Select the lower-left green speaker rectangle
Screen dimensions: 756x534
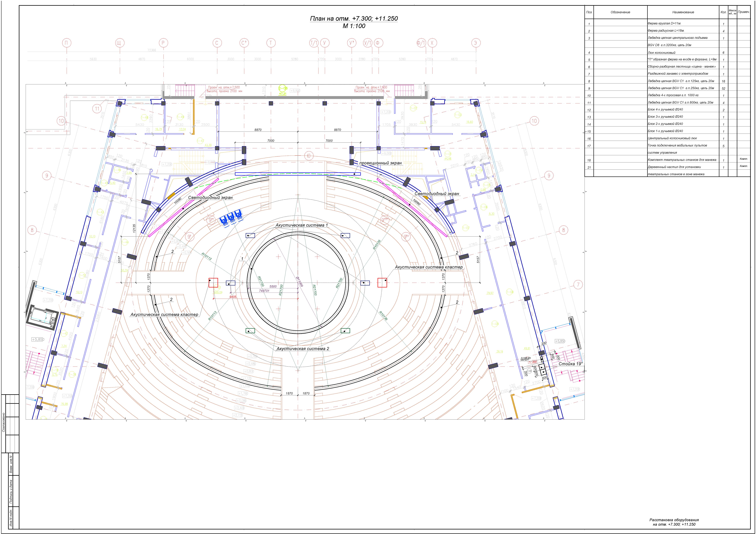pos(250,331)
